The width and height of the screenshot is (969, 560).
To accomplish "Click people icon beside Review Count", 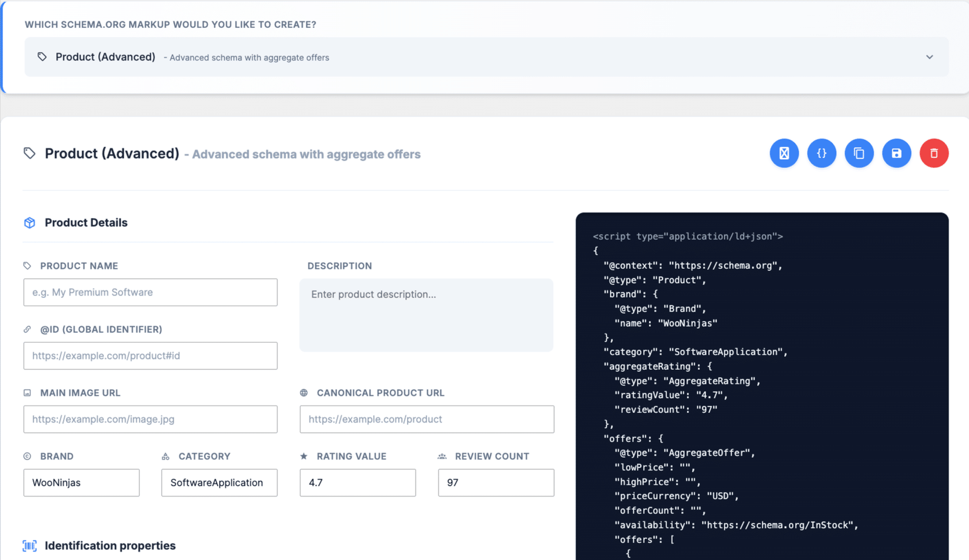I will (x=442, y=456).
